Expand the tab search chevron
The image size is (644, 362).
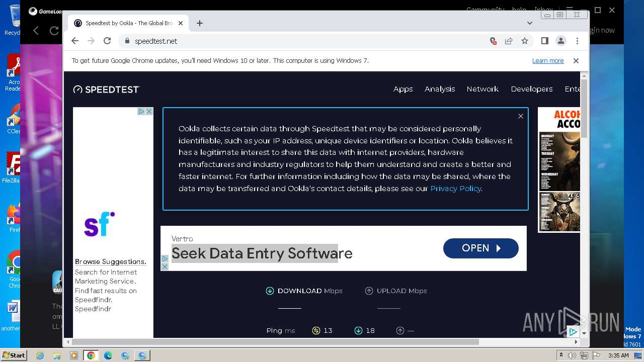coord(530,23)
